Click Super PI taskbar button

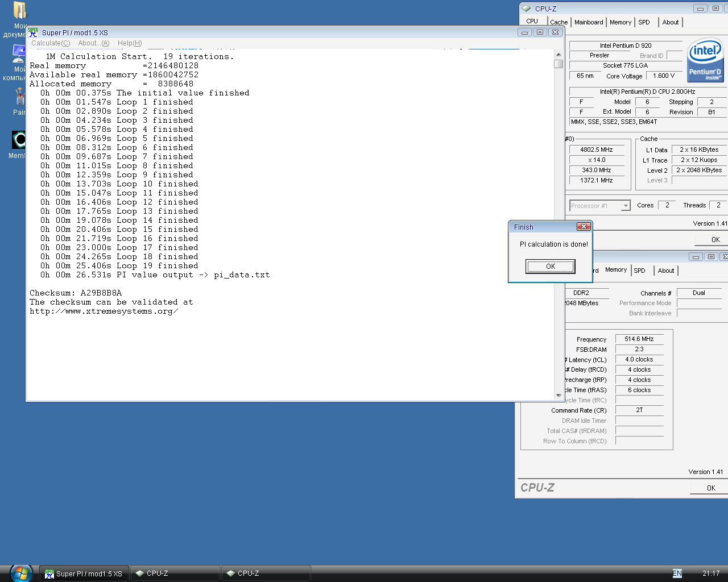tap(84, 573)
